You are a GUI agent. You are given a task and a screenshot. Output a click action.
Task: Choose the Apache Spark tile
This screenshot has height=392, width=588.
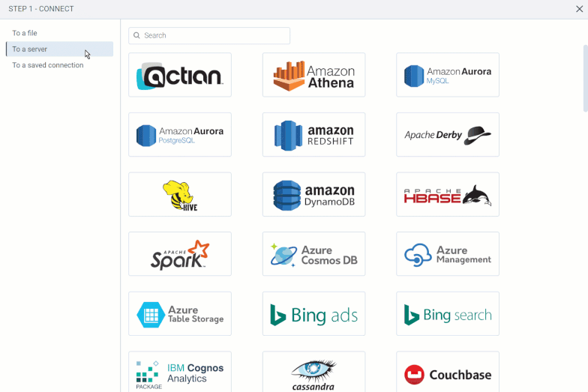coord(180,254)
